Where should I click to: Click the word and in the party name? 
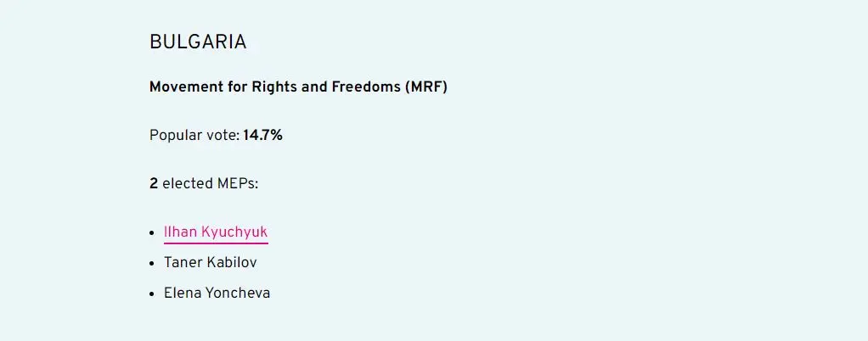[x=318, y=87]
